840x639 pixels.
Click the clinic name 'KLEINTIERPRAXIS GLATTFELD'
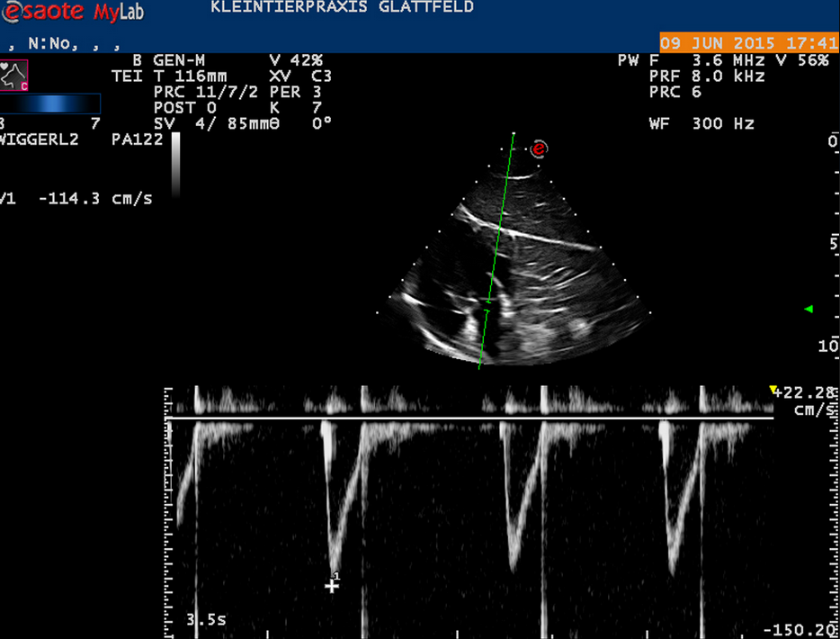point(343,7)
